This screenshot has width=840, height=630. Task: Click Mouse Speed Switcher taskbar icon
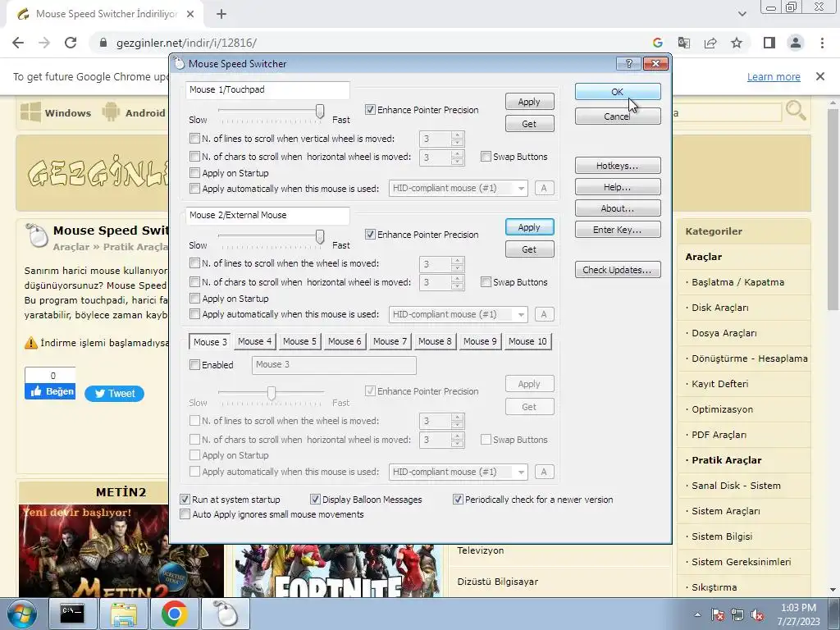coord(226,614)
